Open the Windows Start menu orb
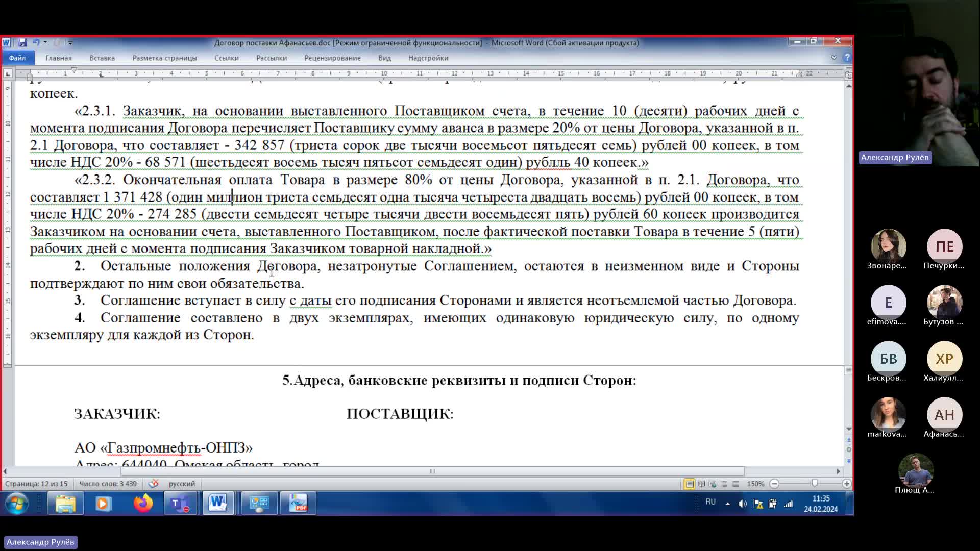This screenshot has width=980, height=551. pyautogui.click(x=16, y=504)
